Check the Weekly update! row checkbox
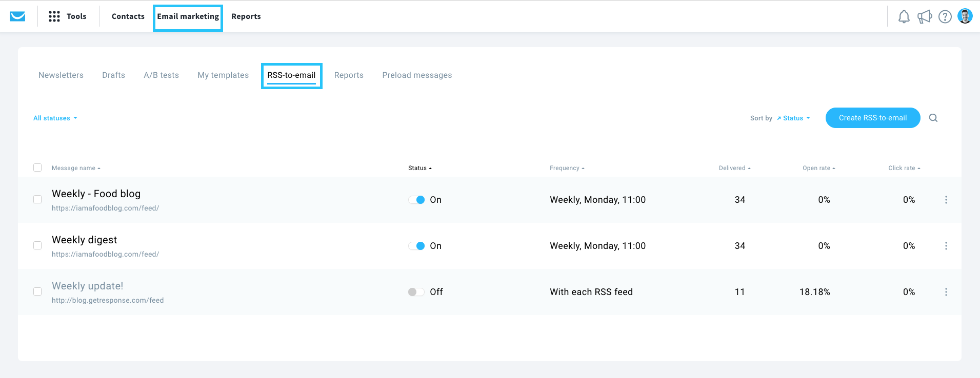This screenshot has height=378, width=980. click(37, 291)
